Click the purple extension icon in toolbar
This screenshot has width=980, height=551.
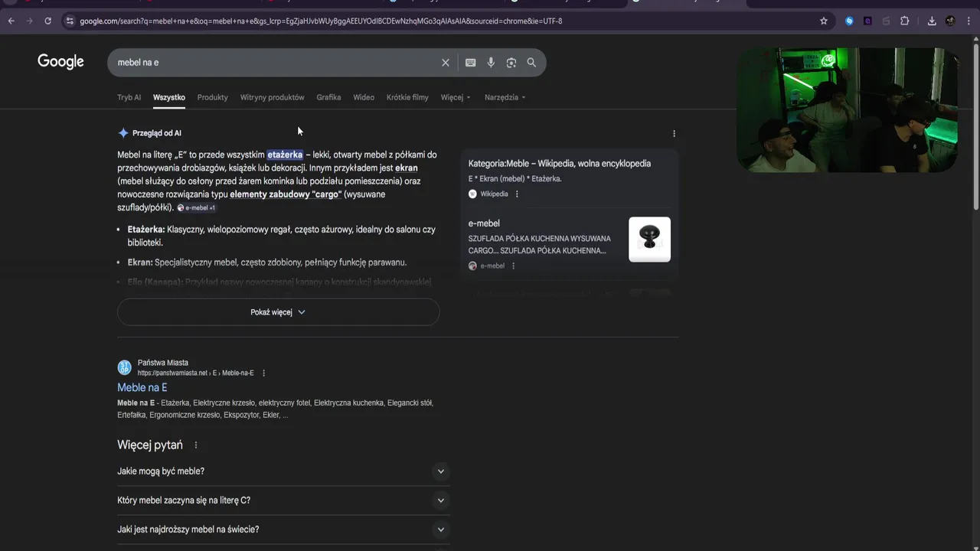(867, 21)
